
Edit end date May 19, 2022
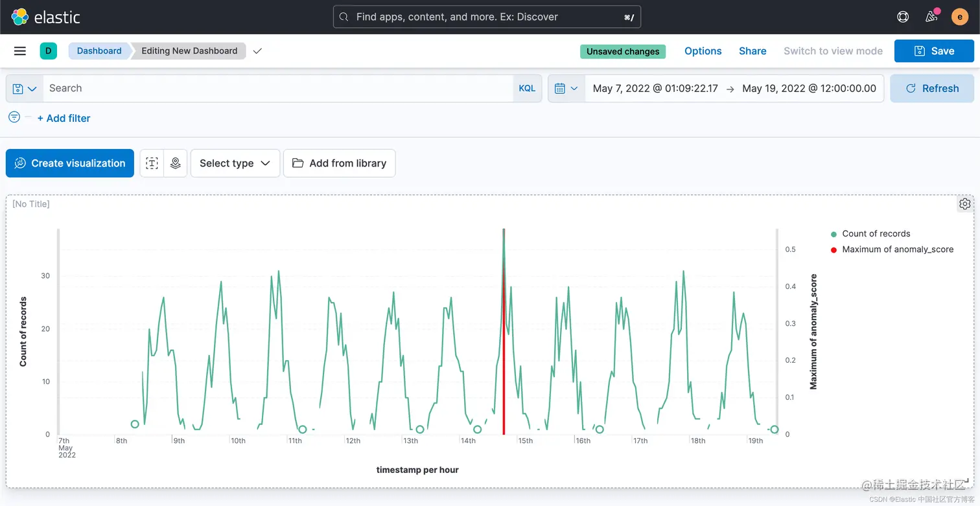click(809, 88)
